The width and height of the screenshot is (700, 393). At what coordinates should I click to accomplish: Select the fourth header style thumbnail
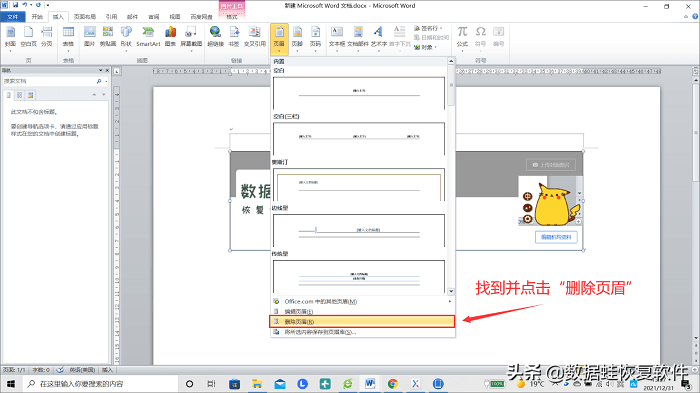coord(359,230)
